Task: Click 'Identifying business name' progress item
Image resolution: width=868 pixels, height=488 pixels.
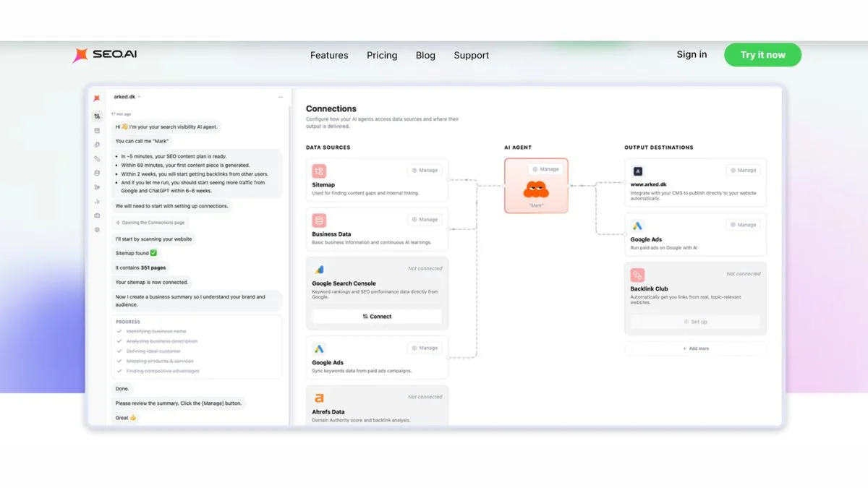Action: [x=156, y=331]
